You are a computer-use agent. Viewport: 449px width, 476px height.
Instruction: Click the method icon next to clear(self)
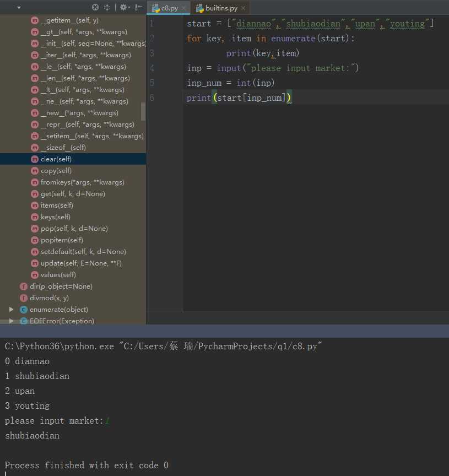click(35, 159)
